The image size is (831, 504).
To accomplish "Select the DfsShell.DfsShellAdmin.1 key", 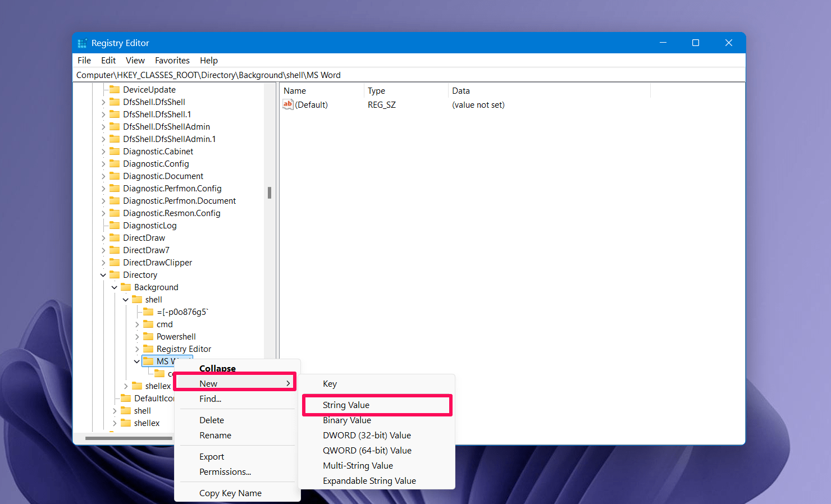I will 169,139.
